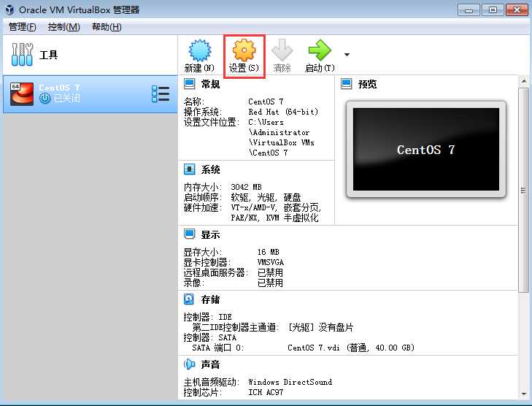Click the VirtualBox title bar logo

[9, 9]
